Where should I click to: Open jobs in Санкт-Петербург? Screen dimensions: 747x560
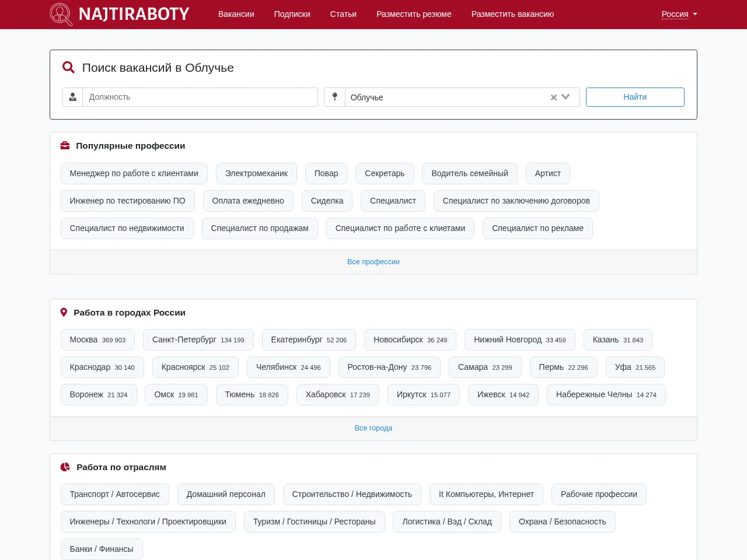(x=198, y=339)
